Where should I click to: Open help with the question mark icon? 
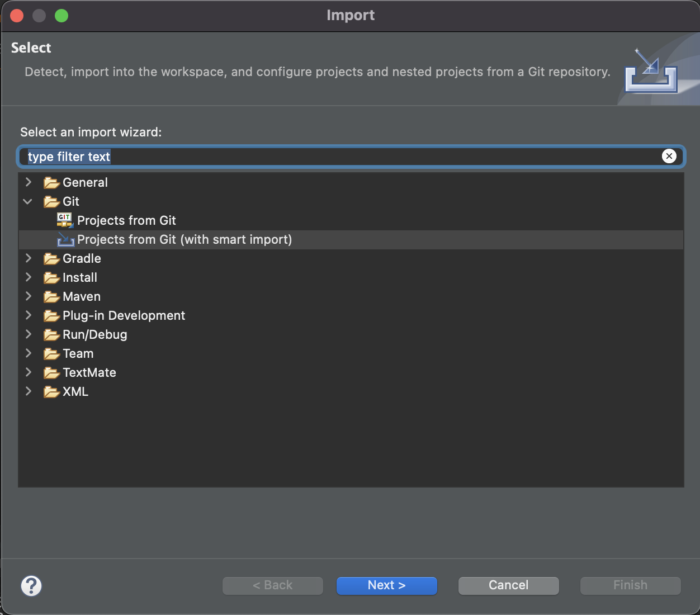(31, 586)
